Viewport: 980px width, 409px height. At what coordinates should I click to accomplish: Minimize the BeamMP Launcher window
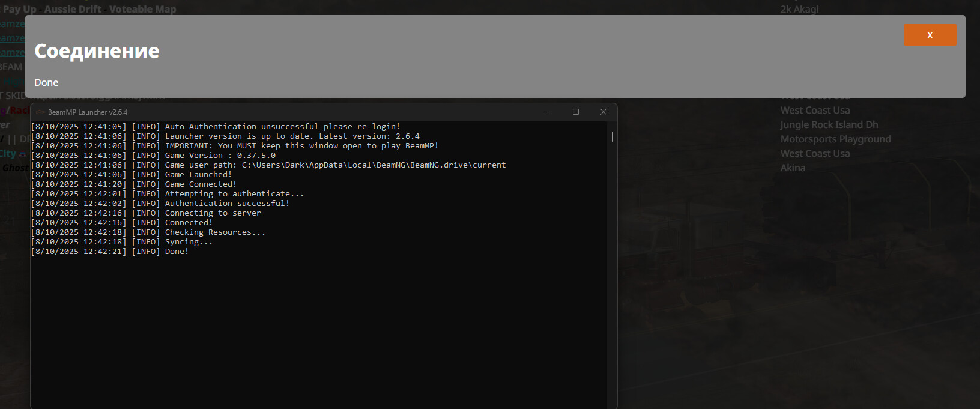point(548,112)
